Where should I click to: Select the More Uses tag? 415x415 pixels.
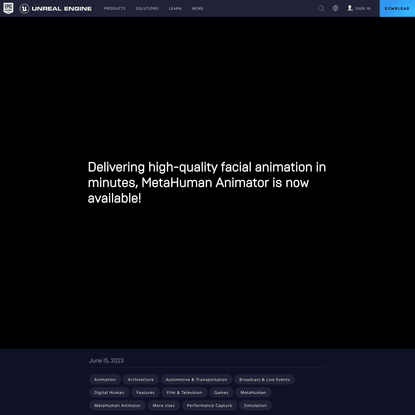click(164, 405)
